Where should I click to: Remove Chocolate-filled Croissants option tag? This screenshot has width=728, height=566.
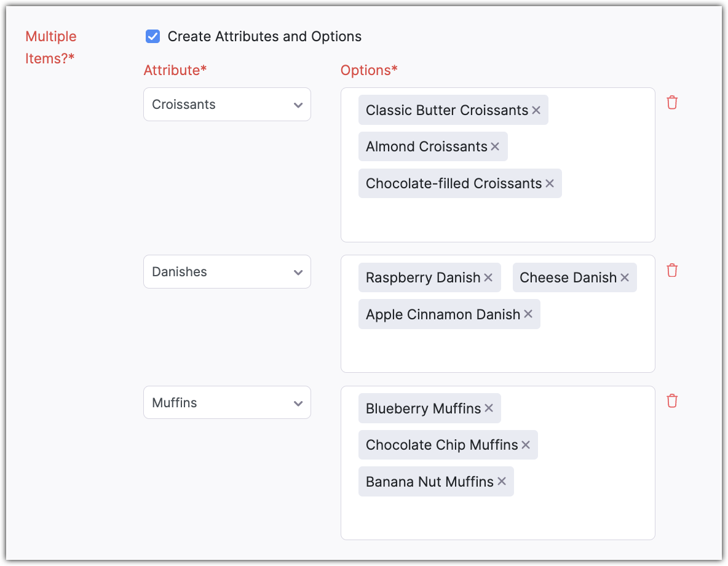click(550, 184)
